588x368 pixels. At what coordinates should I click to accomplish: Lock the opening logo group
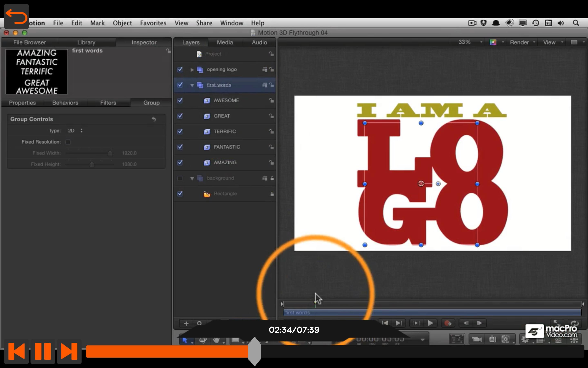[271, 69]
